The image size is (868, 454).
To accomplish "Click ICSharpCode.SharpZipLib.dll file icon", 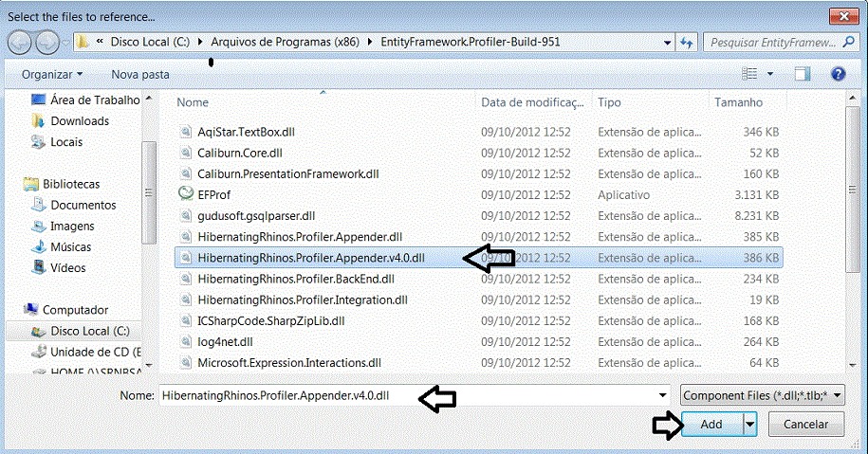I will [x=186, y=321].
